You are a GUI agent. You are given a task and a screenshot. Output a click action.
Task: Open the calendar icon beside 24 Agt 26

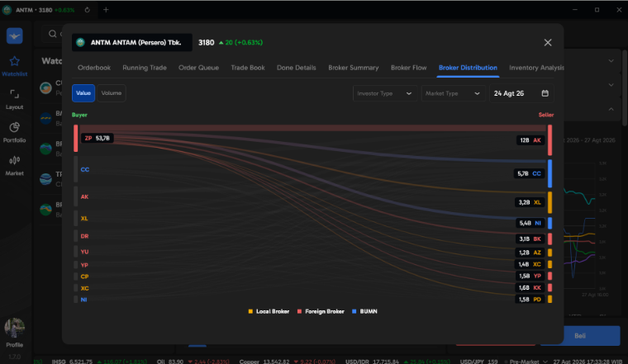545,93
